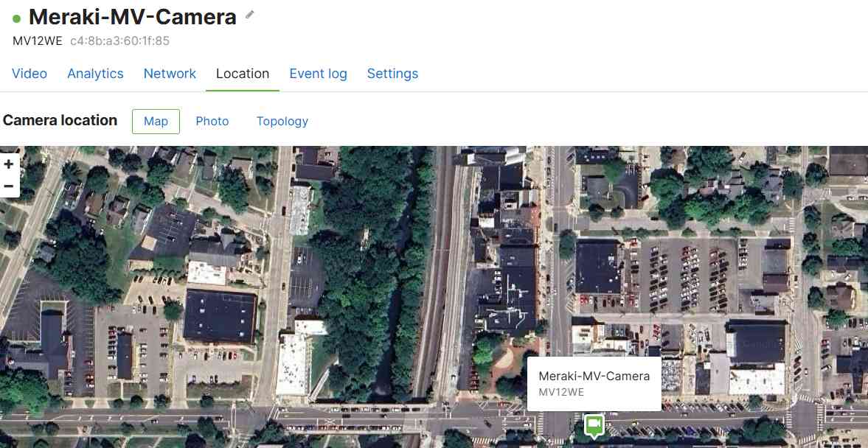
Task: Go to the Network tab
Action: pyautogui.click(x=170, y=74)
